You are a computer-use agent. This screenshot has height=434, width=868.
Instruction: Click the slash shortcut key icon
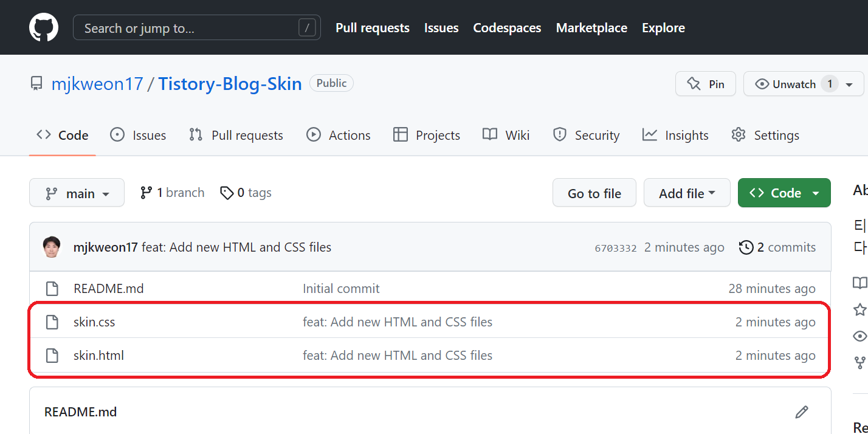[x=308, y=27]
